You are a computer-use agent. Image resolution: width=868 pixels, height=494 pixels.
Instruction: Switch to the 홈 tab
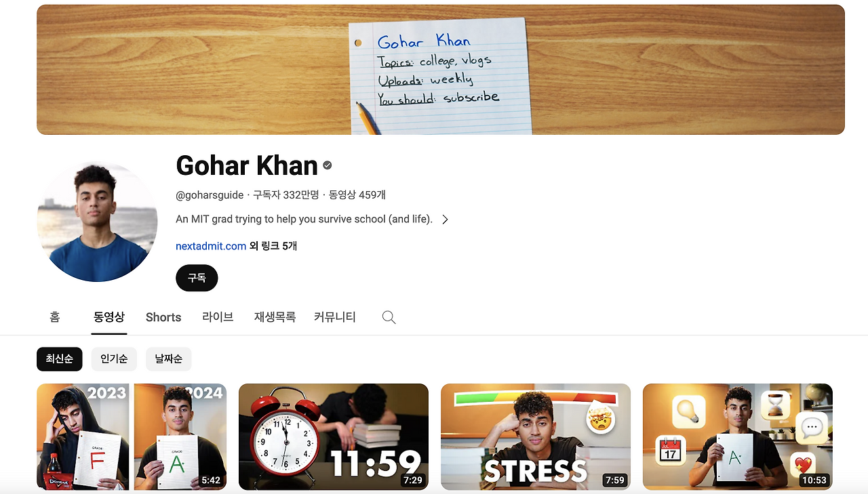(55, 317)
